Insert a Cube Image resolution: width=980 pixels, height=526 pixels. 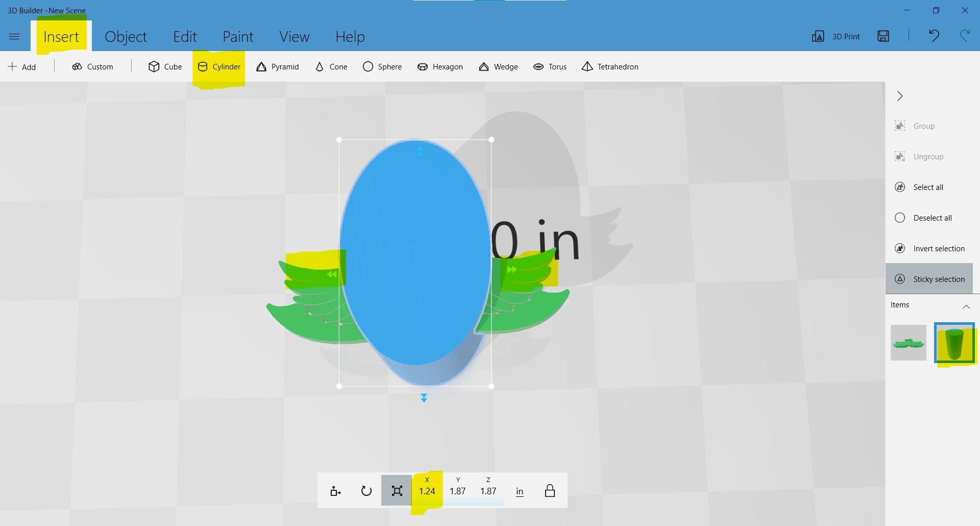pos(165,67)
